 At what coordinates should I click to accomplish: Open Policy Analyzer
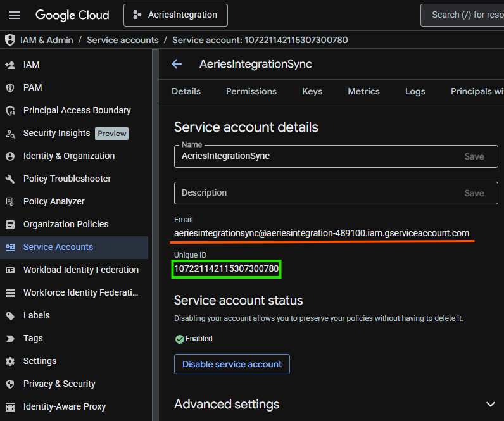pyautogui.click(x=54, y=202)
